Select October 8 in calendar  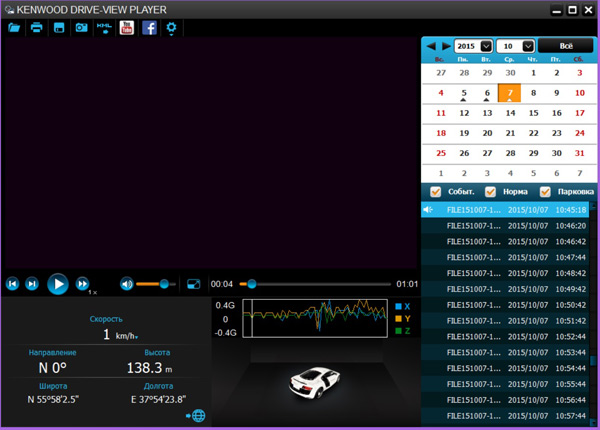pos(533,93)
